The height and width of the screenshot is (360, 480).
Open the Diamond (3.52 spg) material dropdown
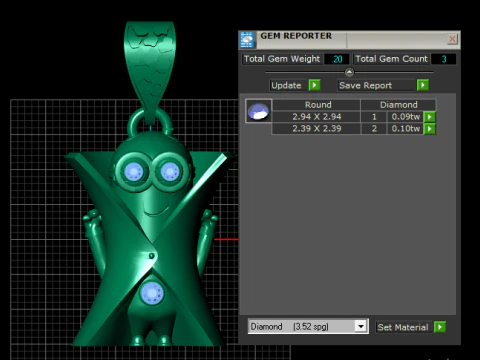coord(361,326)
